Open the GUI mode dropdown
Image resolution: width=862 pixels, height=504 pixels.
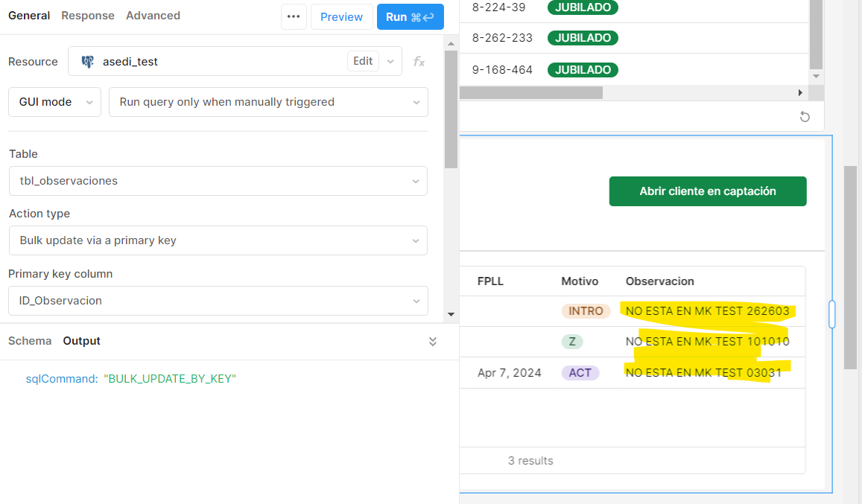pyautogui.click(x=54, y=102)
